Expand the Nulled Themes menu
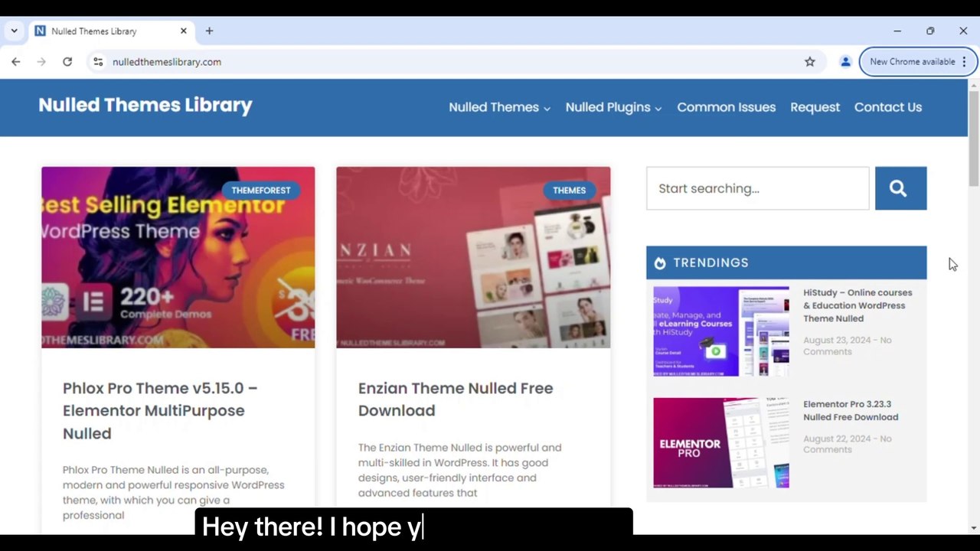 499,107
